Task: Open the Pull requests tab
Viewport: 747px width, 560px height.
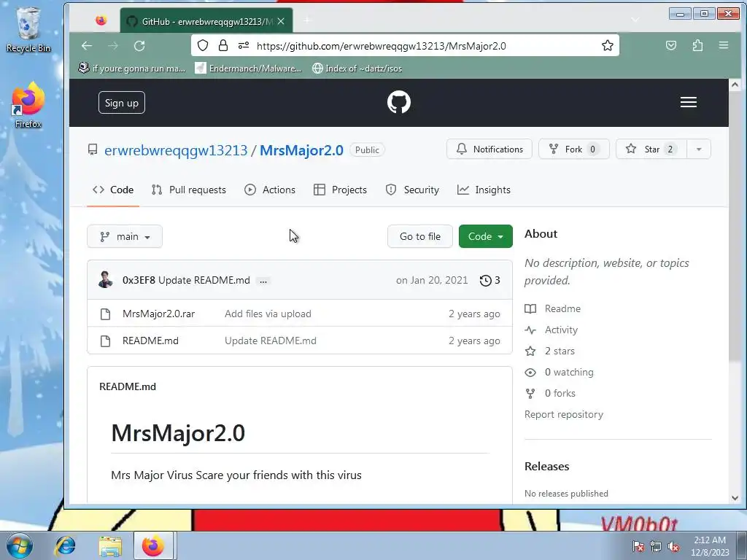Action: point(189,190)
